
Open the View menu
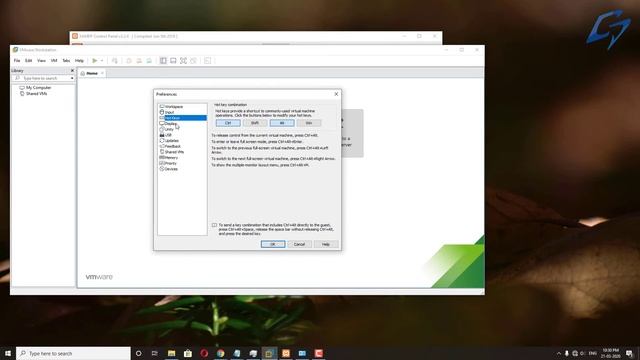pos(41,60)
